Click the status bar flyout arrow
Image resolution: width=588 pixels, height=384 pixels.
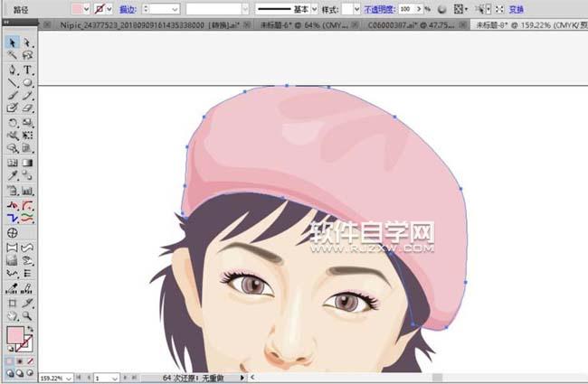[x=242, y=378]
